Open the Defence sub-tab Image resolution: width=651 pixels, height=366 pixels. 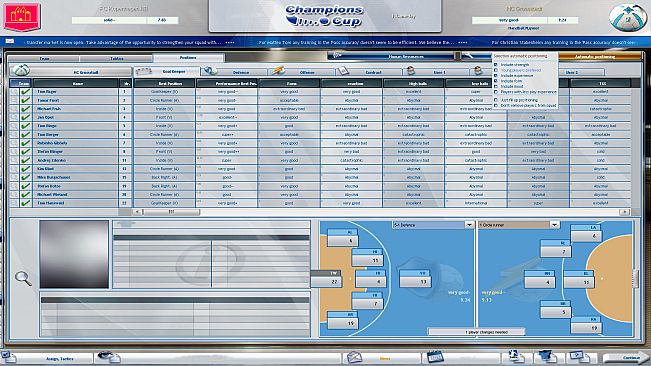pos(234,72)
